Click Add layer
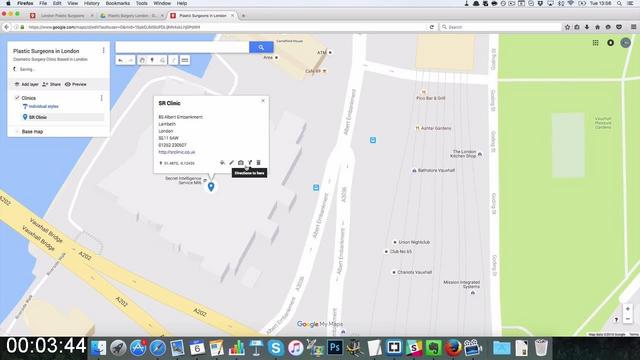This screenshot has height=360, width=640. coord(27,84)
